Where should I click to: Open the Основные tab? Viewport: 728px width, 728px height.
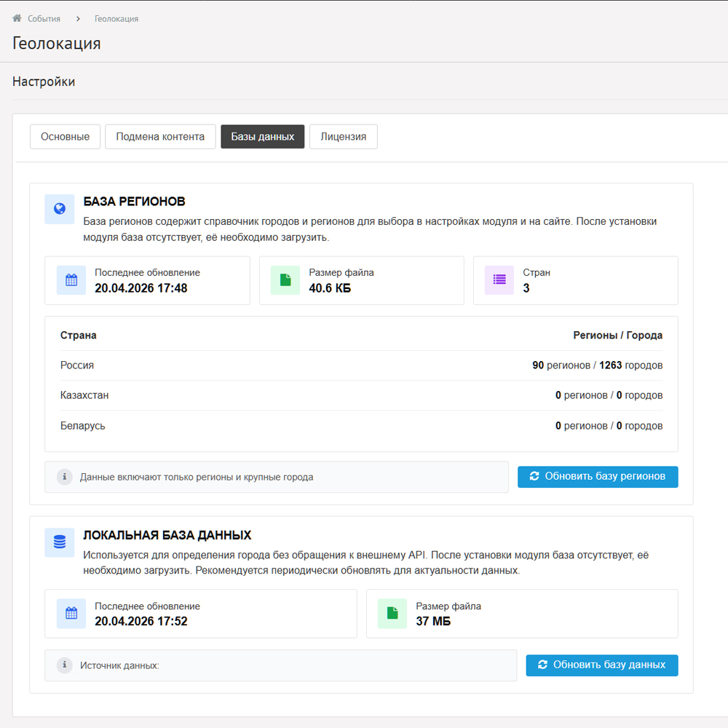66,137
